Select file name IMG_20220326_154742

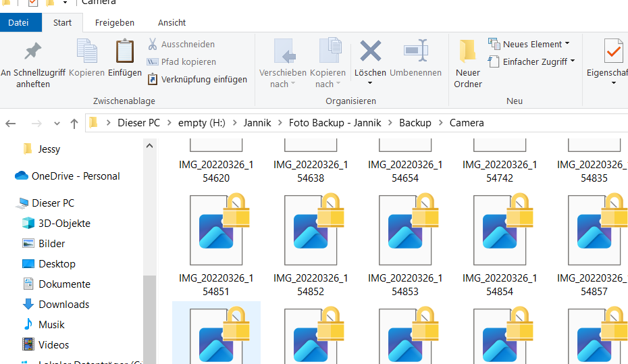coord(500,172)
